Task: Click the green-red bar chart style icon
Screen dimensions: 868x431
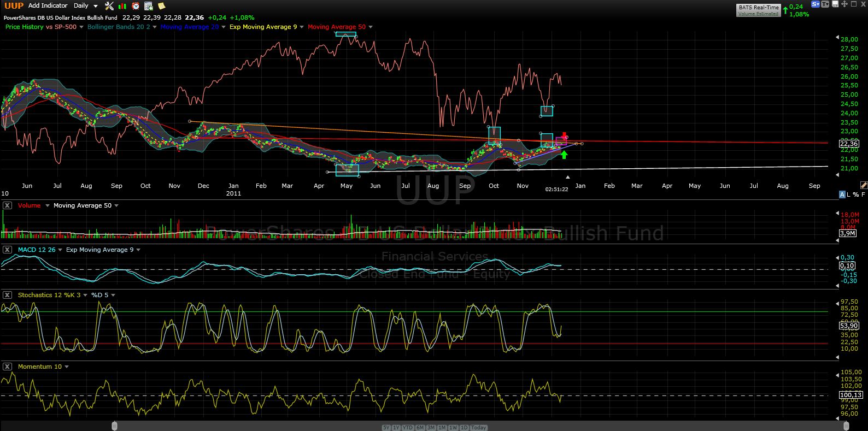Action: click(x=122, y=6)
